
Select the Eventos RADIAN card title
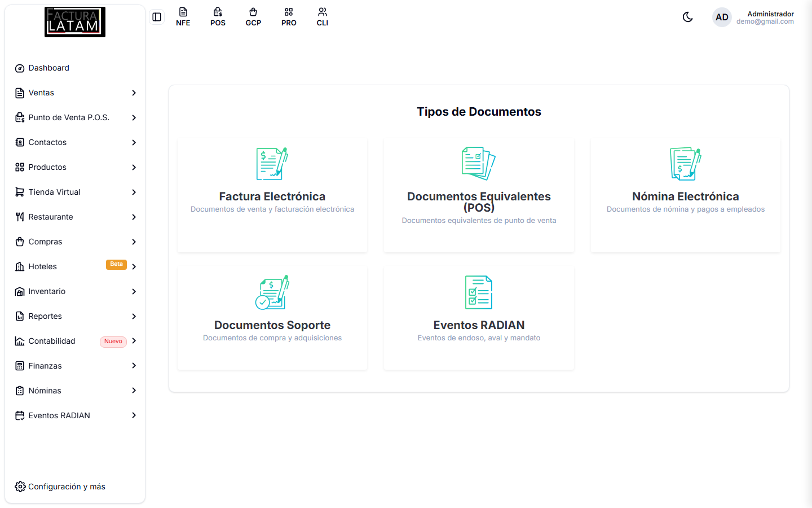tap(479, 325)
